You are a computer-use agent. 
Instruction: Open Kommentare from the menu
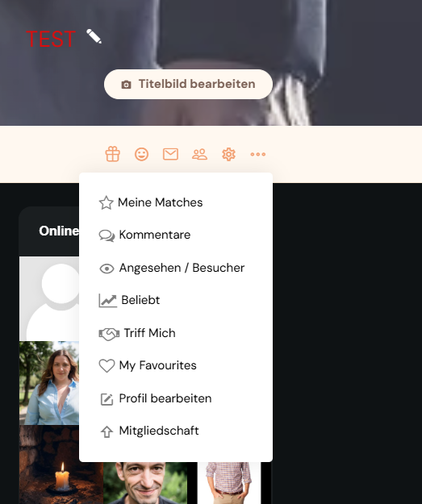pyautogui.click(x=176, y=235)
